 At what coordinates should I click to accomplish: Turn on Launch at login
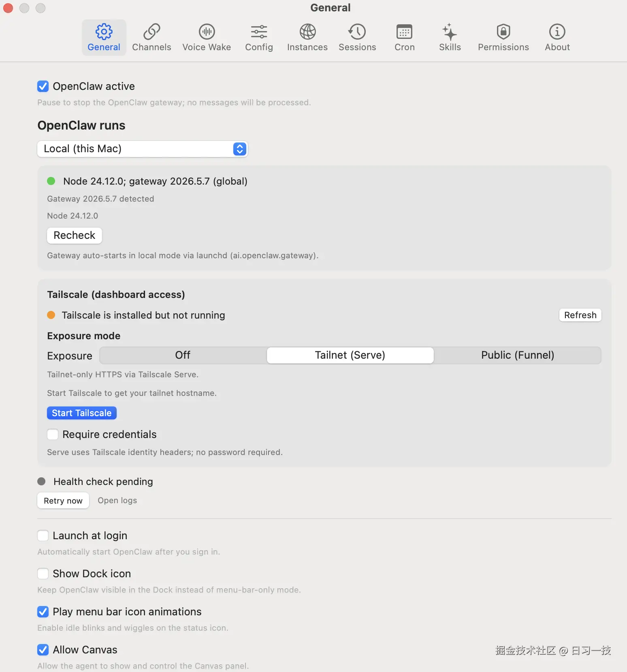click(43, 536)
